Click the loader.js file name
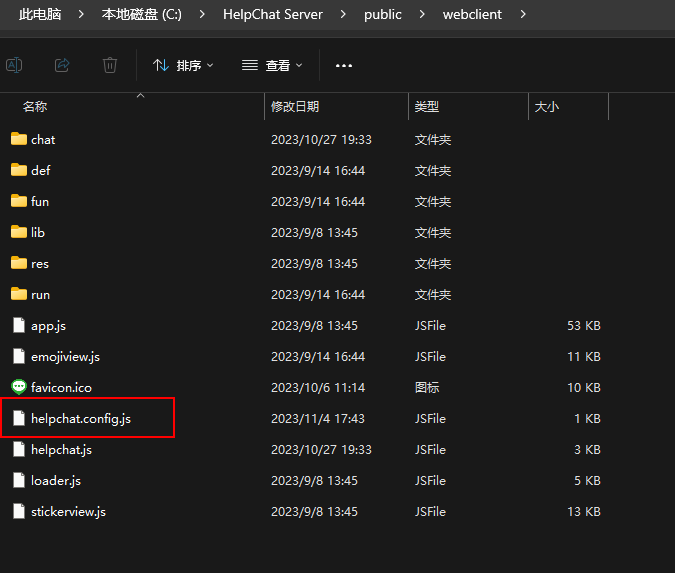This screenshot has height=573, width=675. [x=56, y=481]
